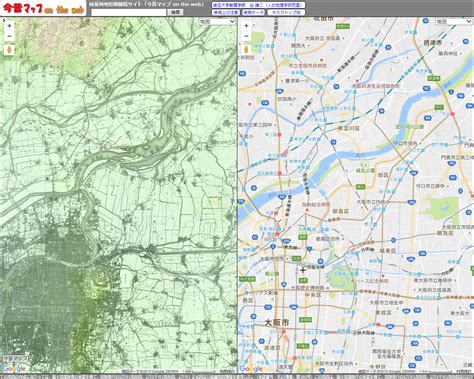
Task: Zoom out on the right Google map
Action: point(246,36)
